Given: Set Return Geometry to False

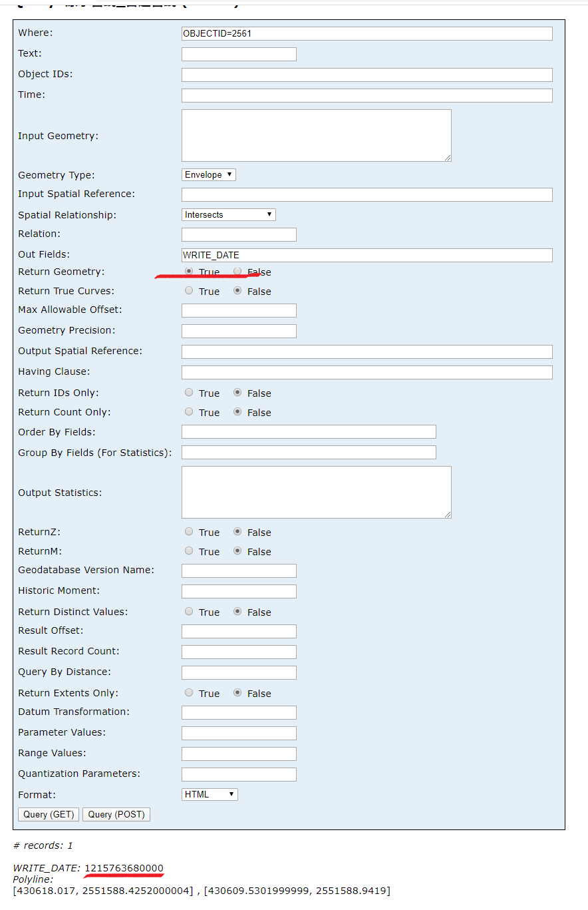Looking at the screenshot, I should pyautogui.click(x=237, y=271).
